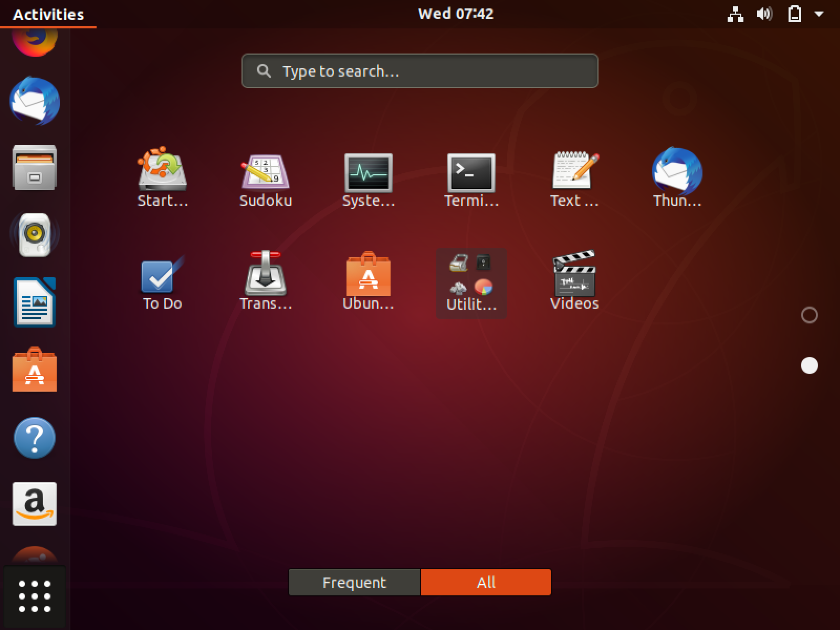
Task: Open Thunderbird Mail in the dock
Action: [35, 101]
